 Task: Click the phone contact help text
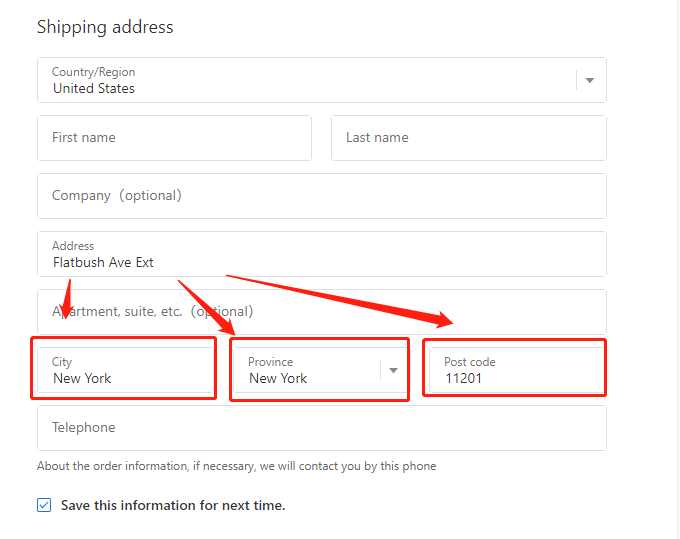pos(236,466)
